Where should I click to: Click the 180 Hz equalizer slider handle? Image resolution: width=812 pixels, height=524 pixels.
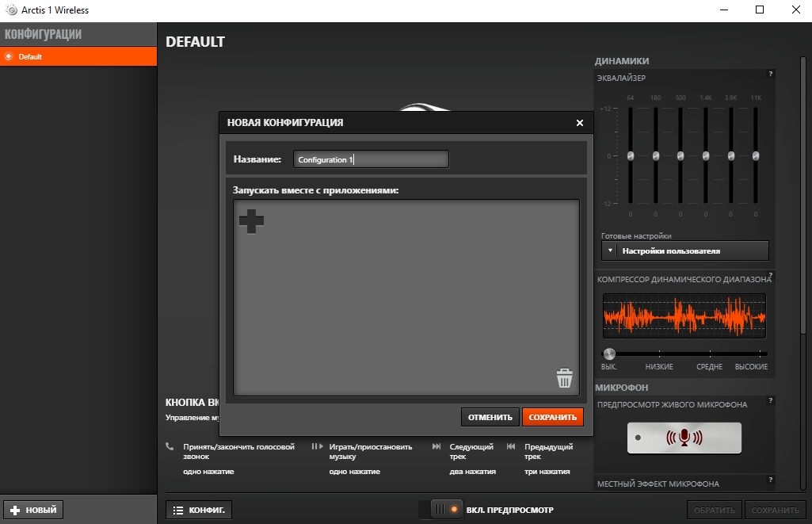point(656,155)
